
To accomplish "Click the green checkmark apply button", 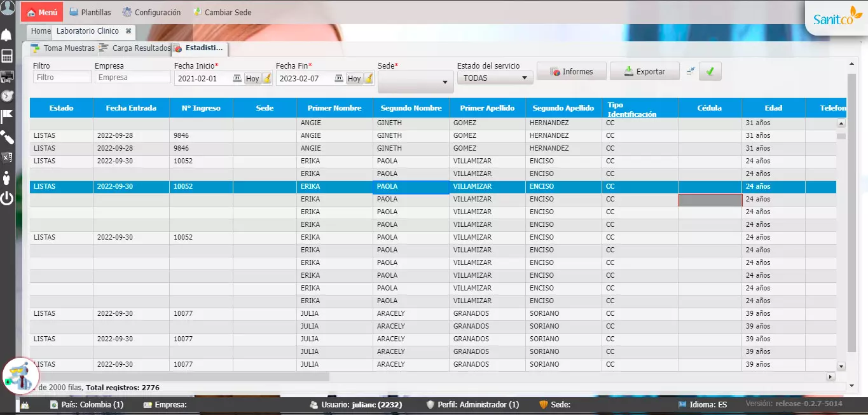I will pyautogui.click(x=710, y=72).
